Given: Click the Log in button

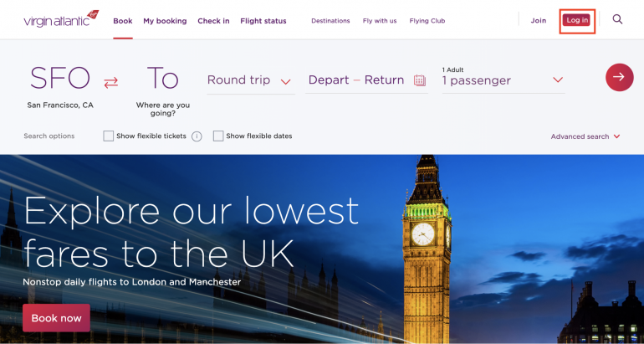Looking at the screenshot, I should [576, 20].
